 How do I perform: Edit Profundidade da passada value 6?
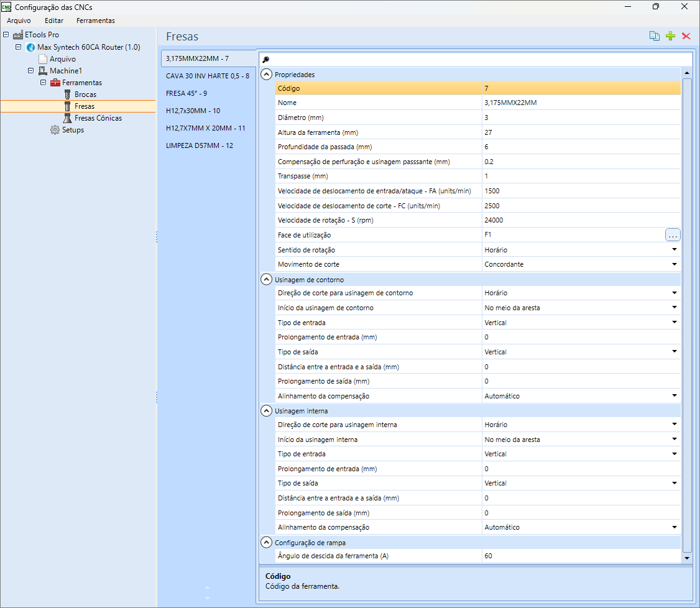(x=581, y=147)
